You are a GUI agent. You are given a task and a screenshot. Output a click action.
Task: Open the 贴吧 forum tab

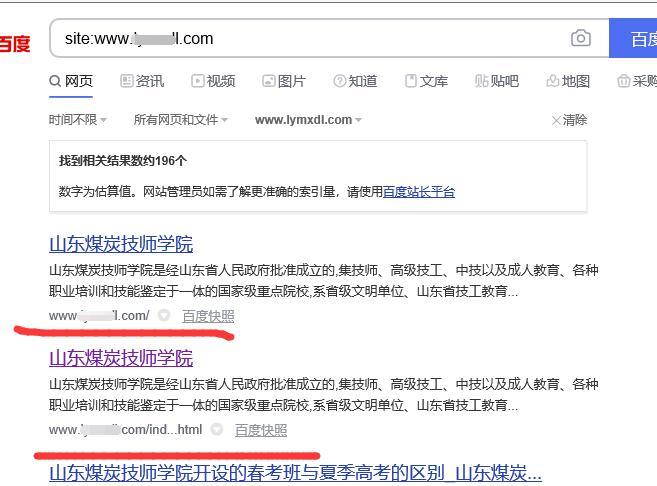[497, 81]
